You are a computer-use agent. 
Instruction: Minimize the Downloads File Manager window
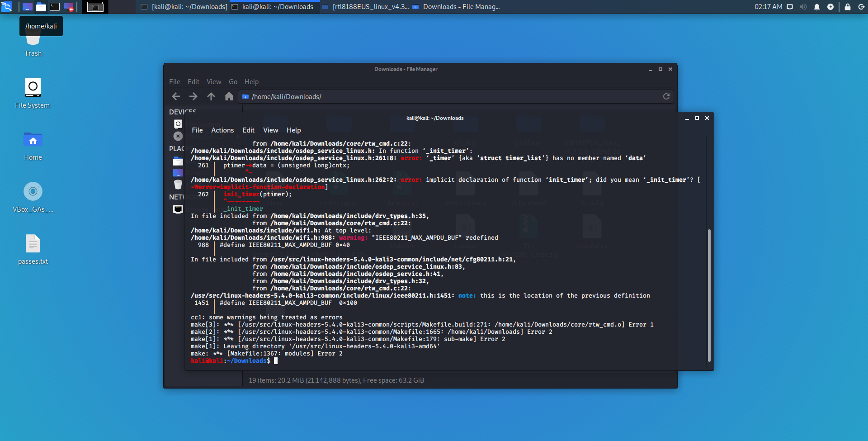[651, 69]
